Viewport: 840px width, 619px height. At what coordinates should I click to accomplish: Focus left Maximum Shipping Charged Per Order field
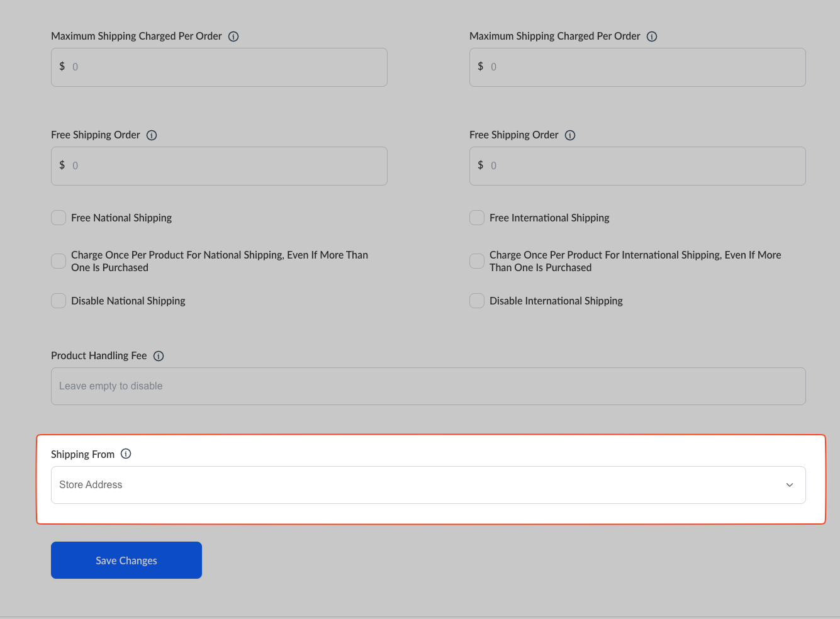click(219, 67)
